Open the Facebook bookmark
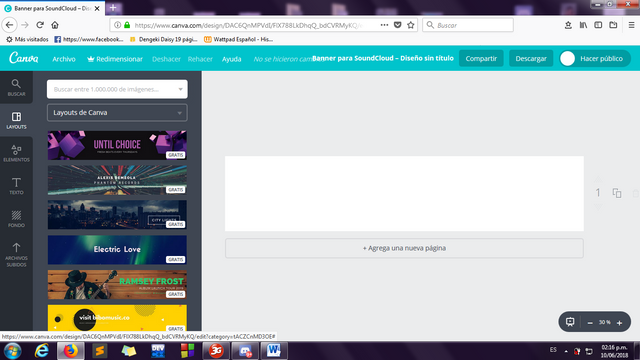Viewport: 640px width, 360px height. coord(89,39)
